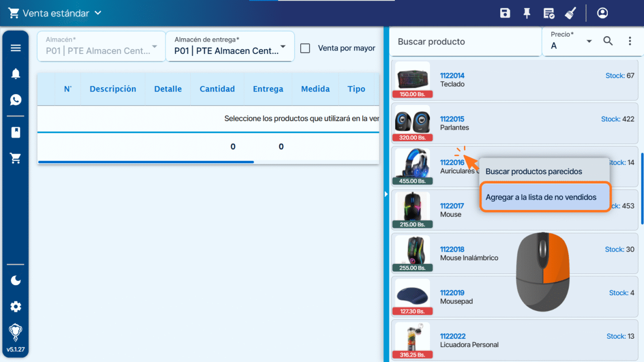644x362 pixels.
Task: Open WhatsApp icon in sidebar
Action: pos(16,100)
